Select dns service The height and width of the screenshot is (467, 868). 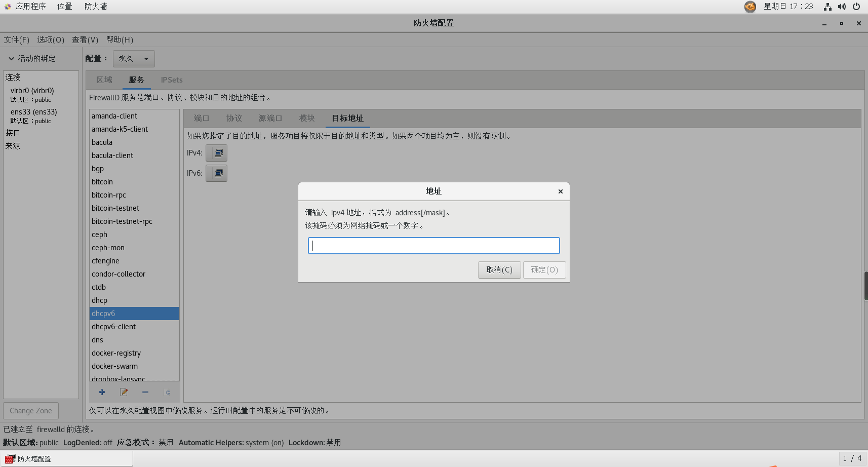134,340
